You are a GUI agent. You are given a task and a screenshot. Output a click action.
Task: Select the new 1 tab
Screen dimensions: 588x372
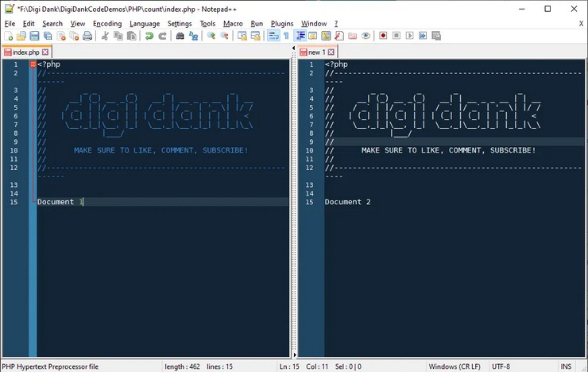tap(315, 52)
